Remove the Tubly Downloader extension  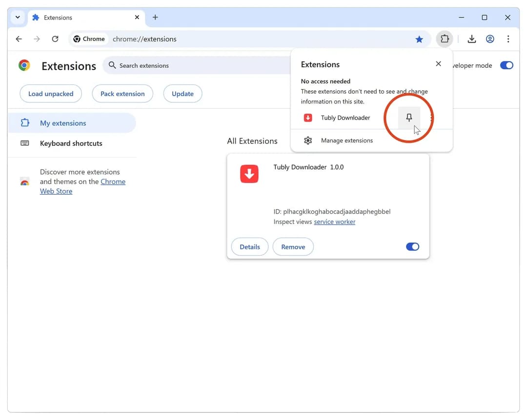293,247
